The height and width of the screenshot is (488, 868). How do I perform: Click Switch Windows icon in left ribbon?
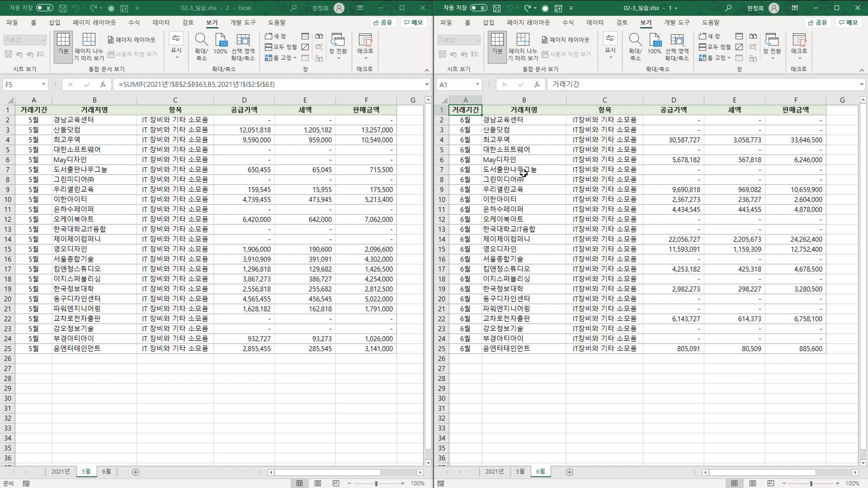[338, 41]
